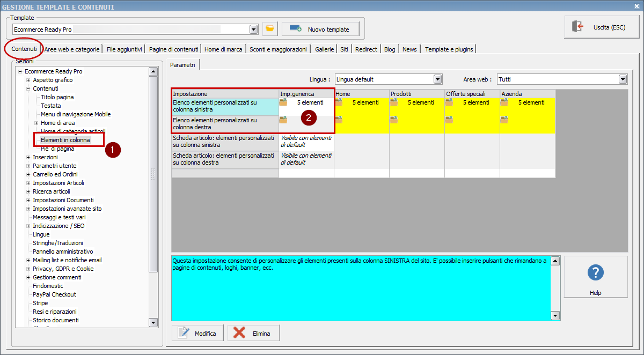Image resolution: width=644 pixels, height=355 pixels.
Task: Close the Gestione Template window
Action: [x=636, y=6]
